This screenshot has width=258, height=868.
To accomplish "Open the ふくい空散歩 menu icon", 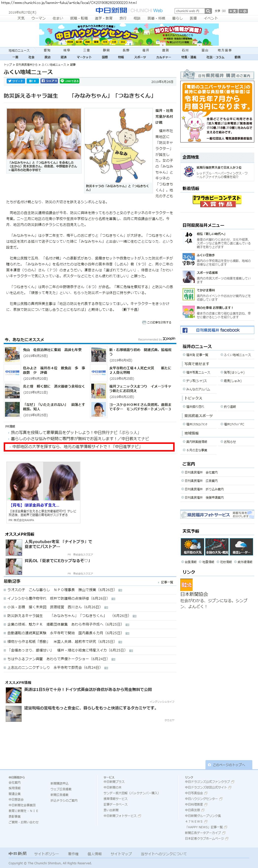I will (188, 259).
